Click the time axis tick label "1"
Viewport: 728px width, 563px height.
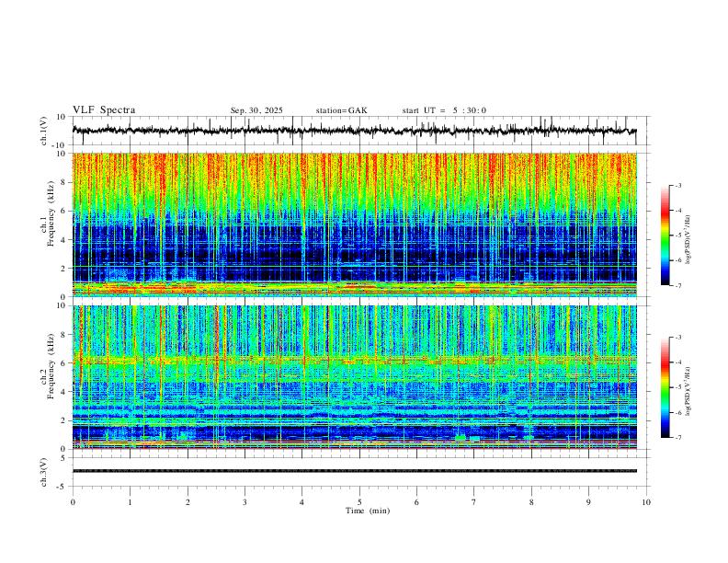click(131, 502)
